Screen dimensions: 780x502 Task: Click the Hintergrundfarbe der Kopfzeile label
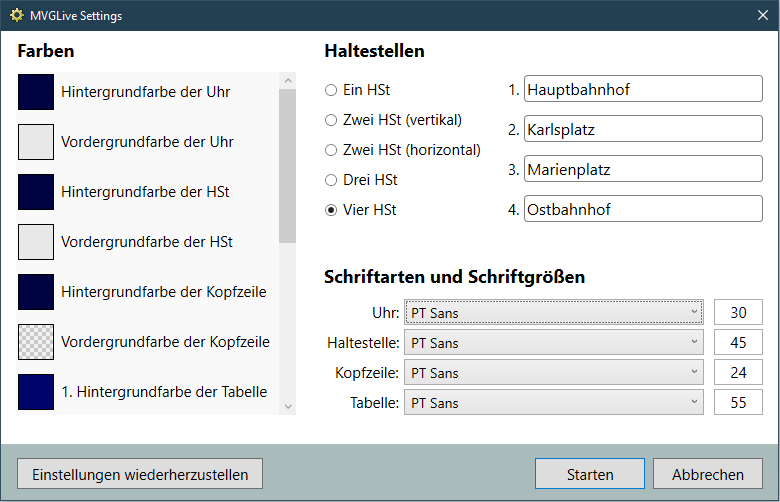coord(164,292)
